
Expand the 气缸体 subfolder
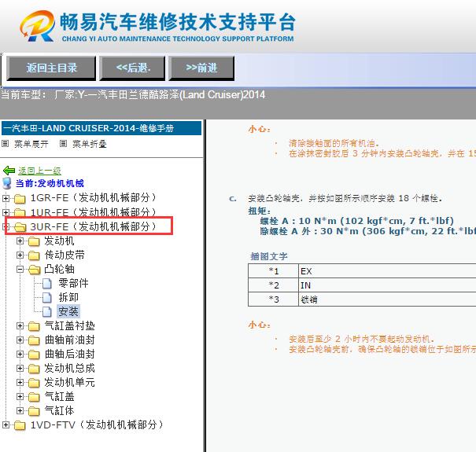(x=20, y=411)
